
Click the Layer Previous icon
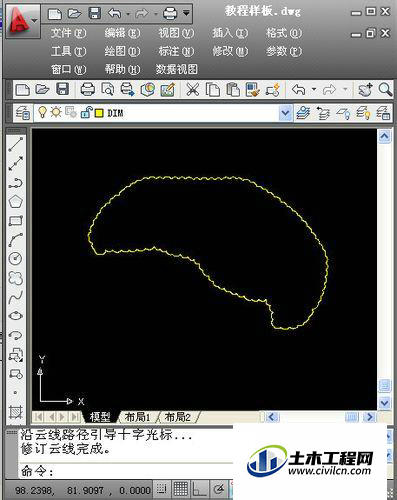pyautogui.click(x=323, y=113)
